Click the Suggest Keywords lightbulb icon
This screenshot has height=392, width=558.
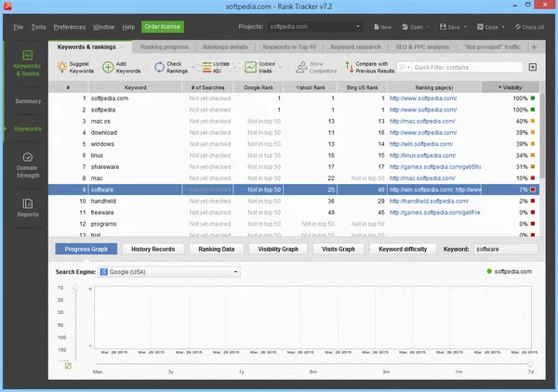(x=61, y=67)
